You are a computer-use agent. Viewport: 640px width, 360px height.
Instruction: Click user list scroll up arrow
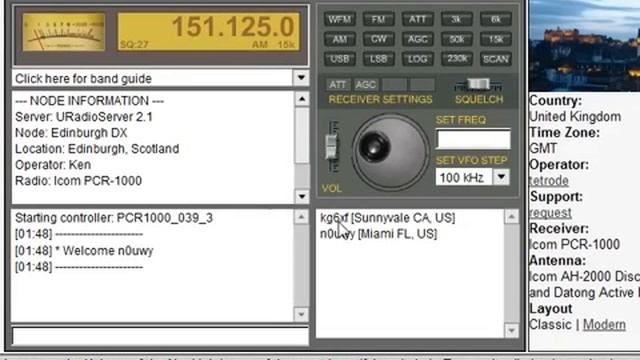point(511,217)
